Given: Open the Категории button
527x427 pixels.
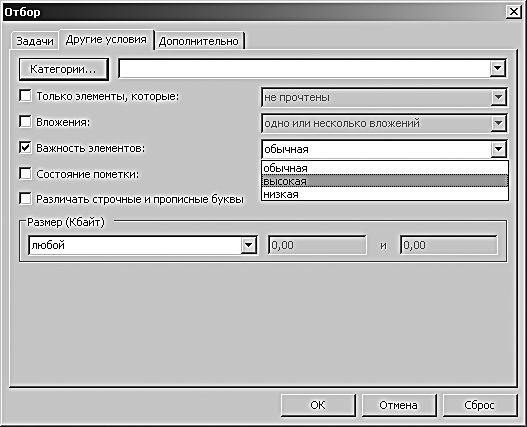Looking at the screenshot, I should point(64,69).
